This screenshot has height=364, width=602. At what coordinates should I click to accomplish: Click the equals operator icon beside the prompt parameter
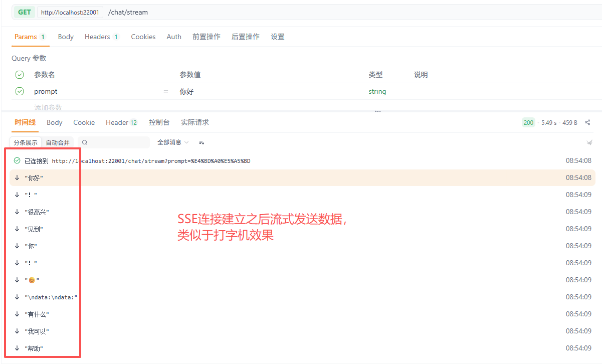pos(166,91)
